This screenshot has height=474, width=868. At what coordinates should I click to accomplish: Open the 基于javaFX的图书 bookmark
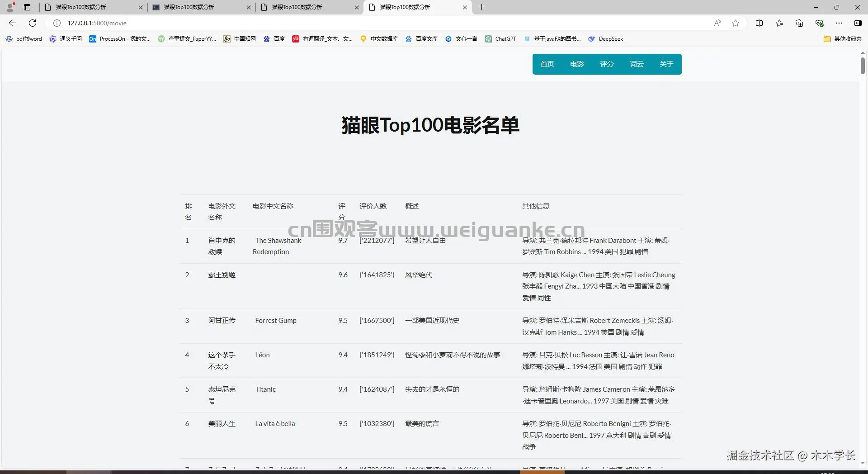pyautogui.click(x=552, y=39)
